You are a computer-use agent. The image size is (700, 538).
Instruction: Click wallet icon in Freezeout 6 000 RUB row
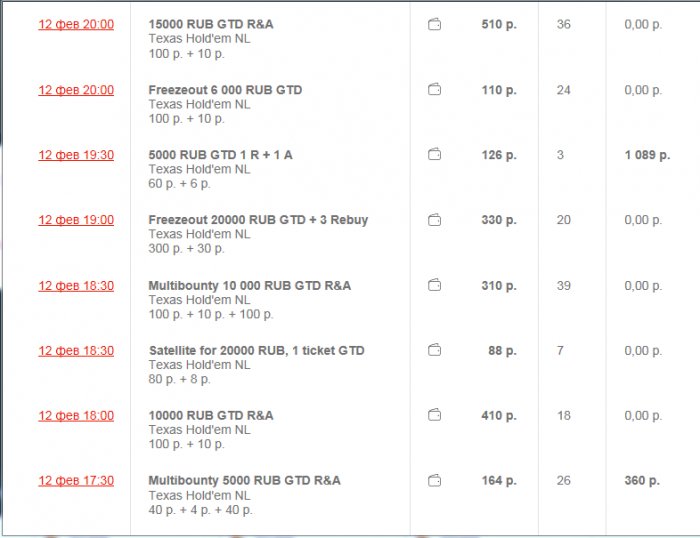coord(434,90)
